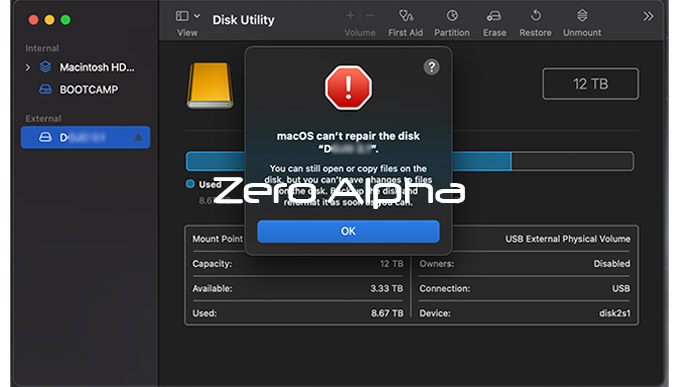Click the 'Capacity:' label
Viewport: 678px width, 387px height.
pos(212,264)
